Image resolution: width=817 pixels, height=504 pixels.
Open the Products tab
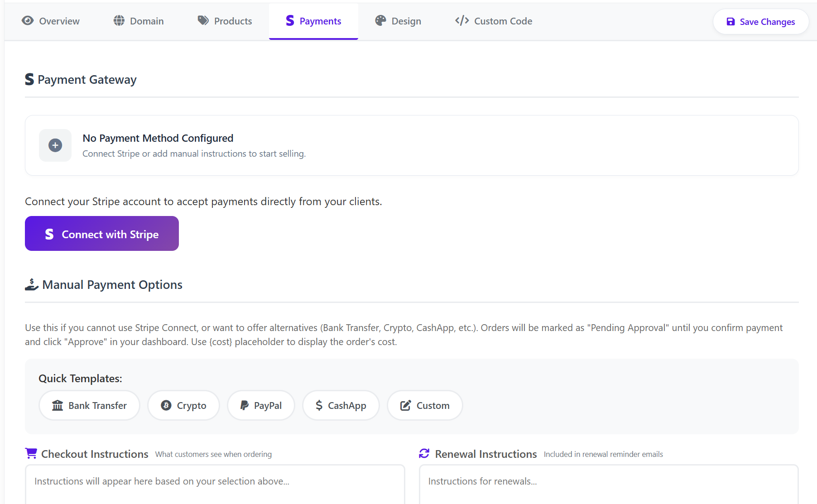click(225, 21)
